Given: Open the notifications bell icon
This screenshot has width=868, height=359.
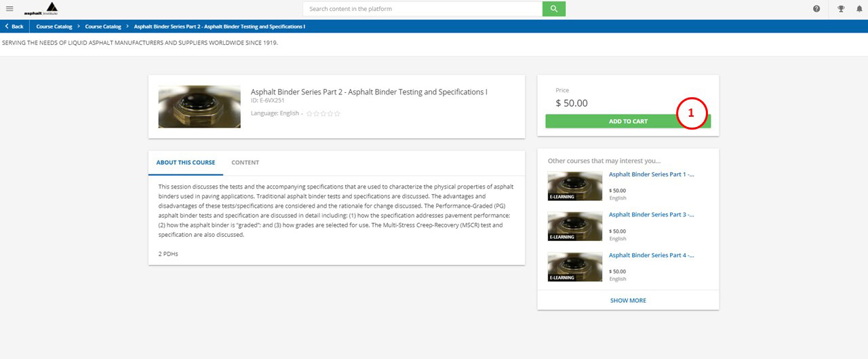Looking at the screenshot, I should click(860, 9).
